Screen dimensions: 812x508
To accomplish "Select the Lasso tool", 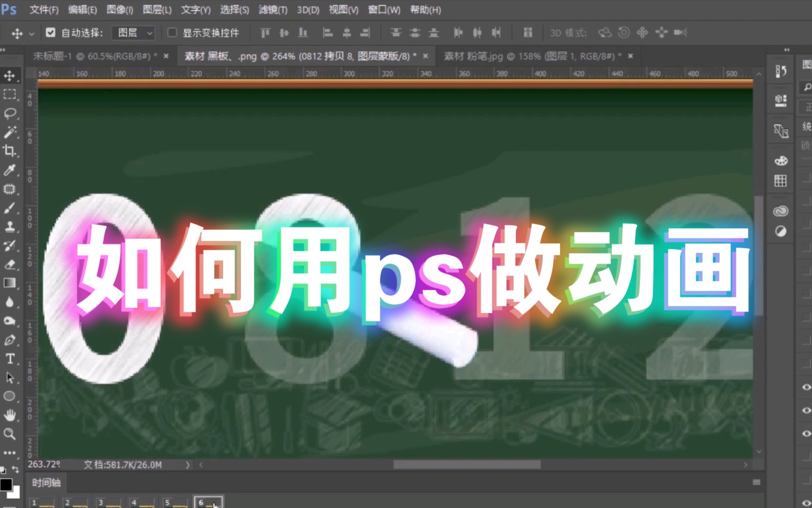I will pyautogui.click(x=9, y=113).
